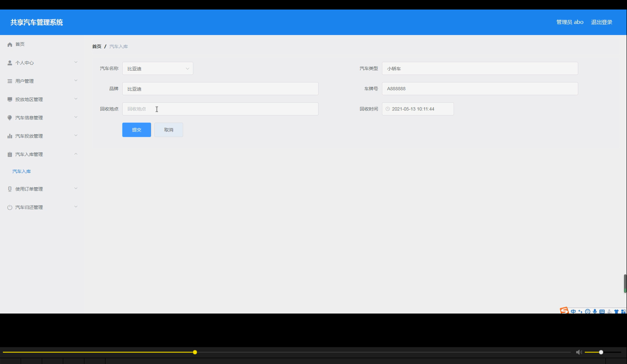The image size is (627, 364).
Task: Toggle the 中 Chinese input mode icon
Action: coord(573,311)
